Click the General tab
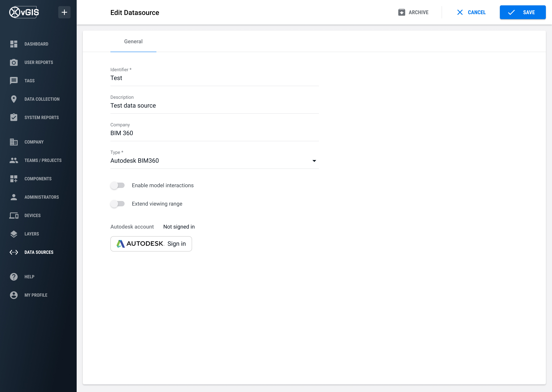 coord(133,42)
